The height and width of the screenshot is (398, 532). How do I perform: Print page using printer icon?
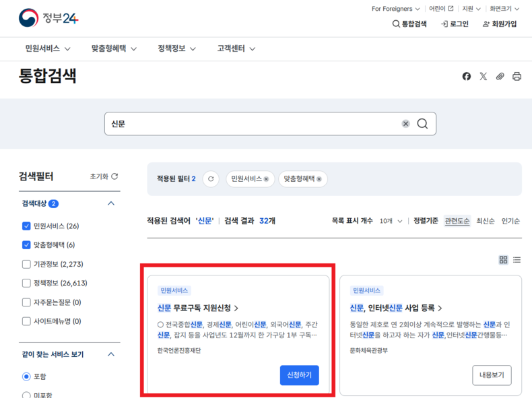517,77
